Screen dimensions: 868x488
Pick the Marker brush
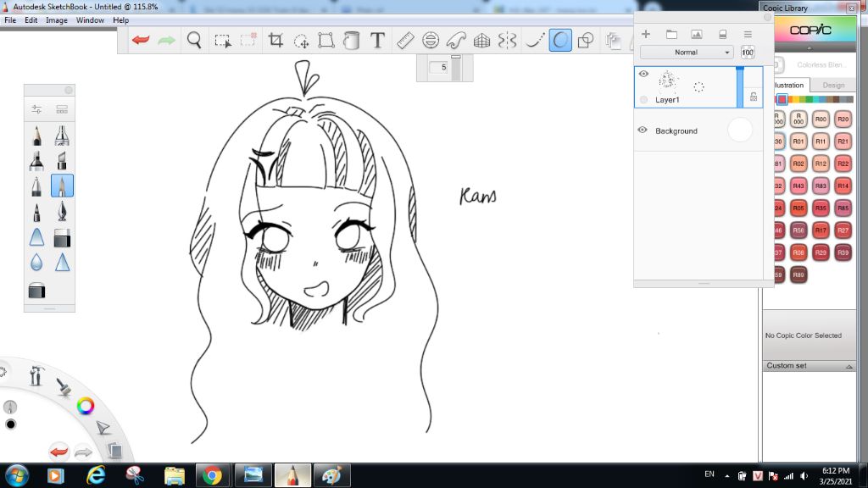(x=36, y=160)
